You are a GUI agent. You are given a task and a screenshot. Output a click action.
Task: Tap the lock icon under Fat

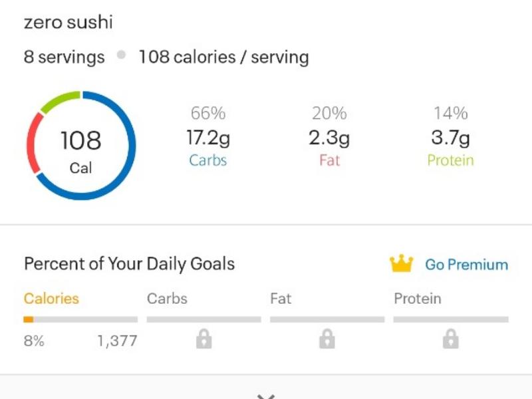coord(327,340)
